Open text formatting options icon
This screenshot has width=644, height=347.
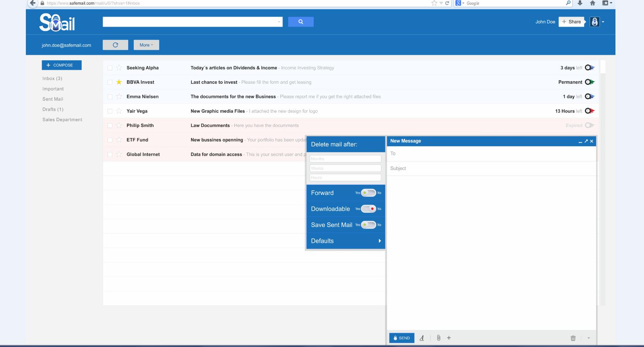click(422, 338)
